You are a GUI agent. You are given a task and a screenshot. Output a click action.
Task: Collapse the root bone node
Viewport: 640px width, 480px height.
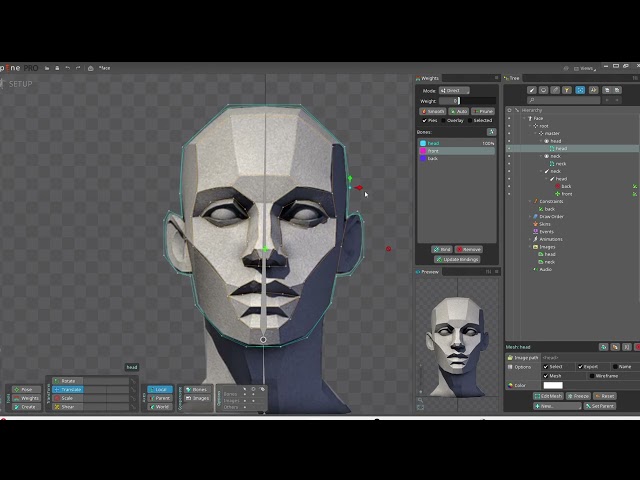[530, 126]
